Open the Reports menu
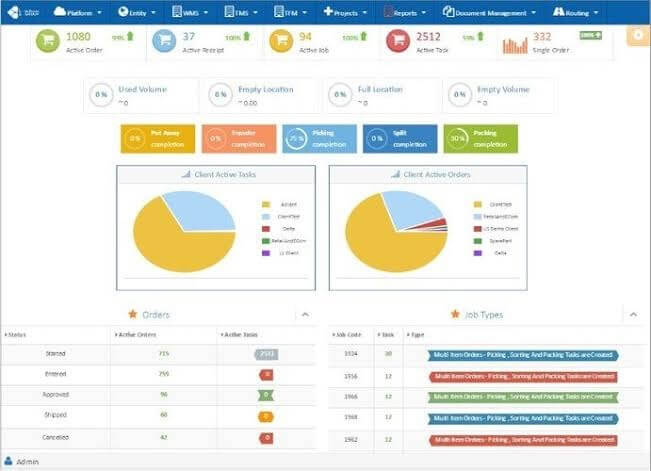Image resolution: width=651 pixels, height=471 pixels. (x=400, y=12)
